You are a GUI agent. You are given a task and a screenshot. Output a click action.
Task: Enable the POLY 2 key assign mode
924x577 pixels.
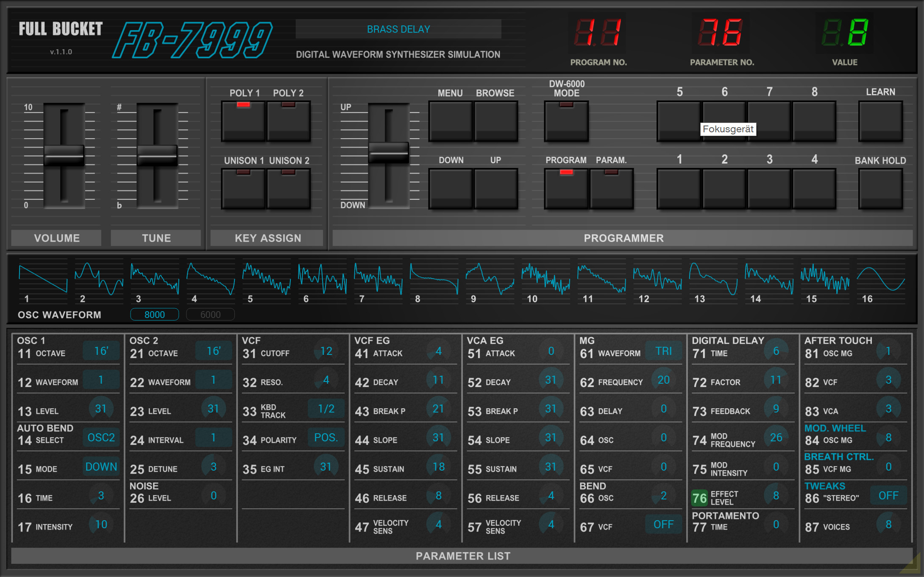click(x=289, y=122)
